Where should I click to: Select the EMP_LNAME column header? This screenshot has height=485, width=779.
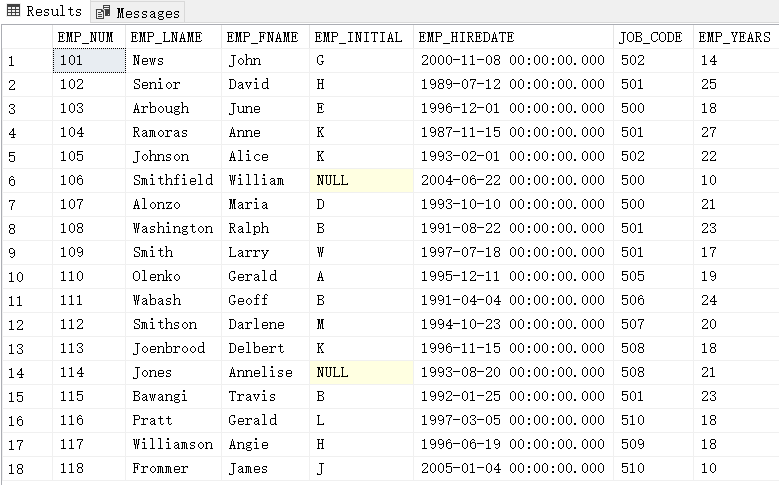tap(166, 37)
